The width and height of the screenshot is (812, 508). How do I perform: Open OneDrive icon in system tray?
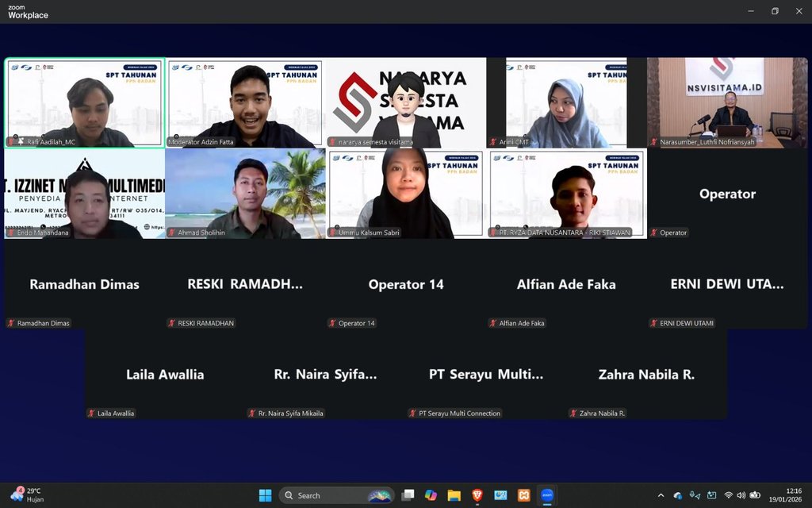pos(677,495)
